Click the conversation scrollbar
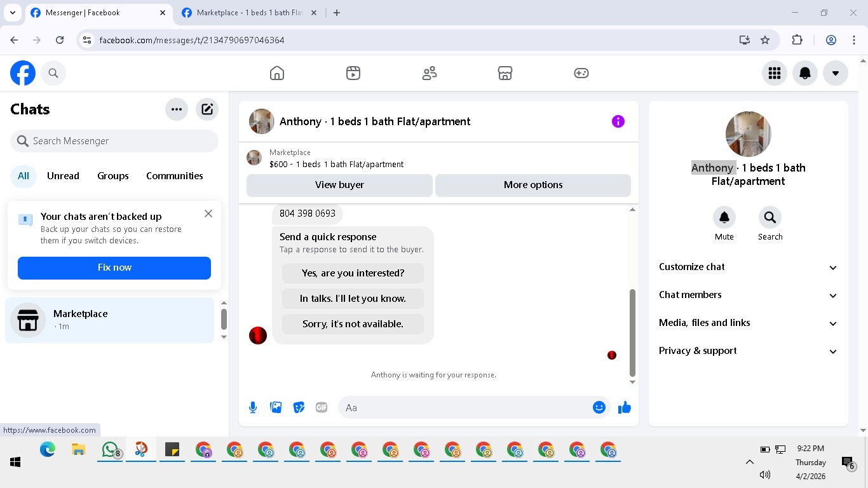The image size is (868, 488). [x=632, y=332]
